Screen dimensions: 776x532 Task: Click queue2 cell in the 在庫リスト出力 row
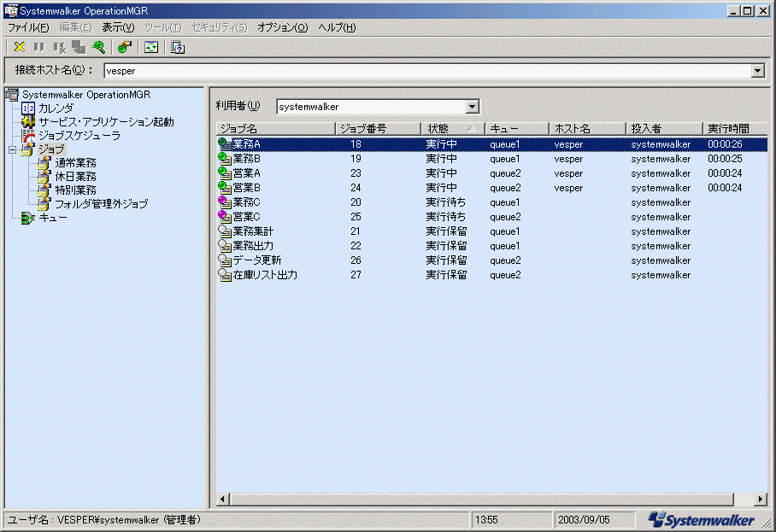(505, 275)
